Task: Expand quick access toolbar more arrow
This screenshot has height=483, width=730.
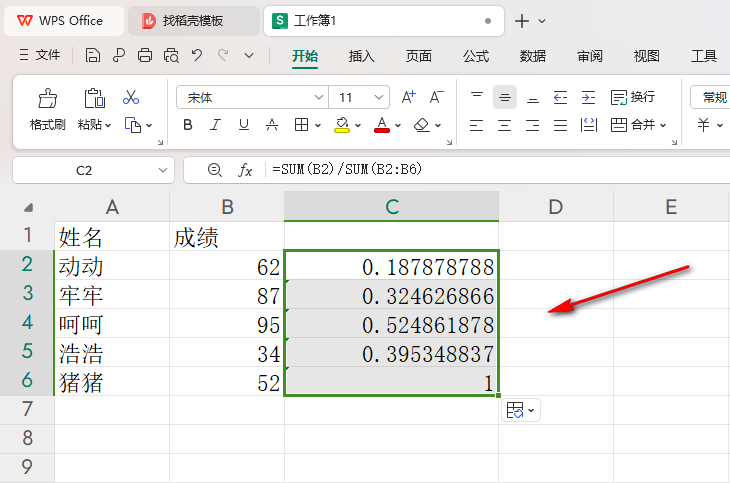Action: pos(249,55)
